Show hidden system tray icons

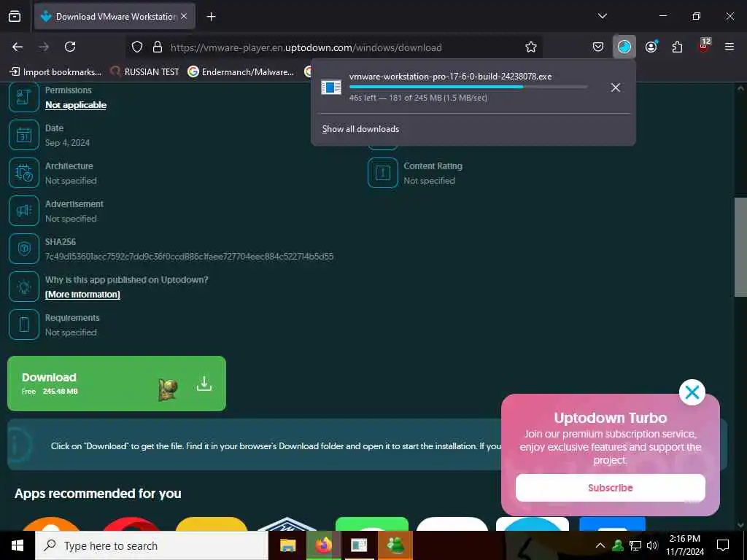[x=600, y=545]
